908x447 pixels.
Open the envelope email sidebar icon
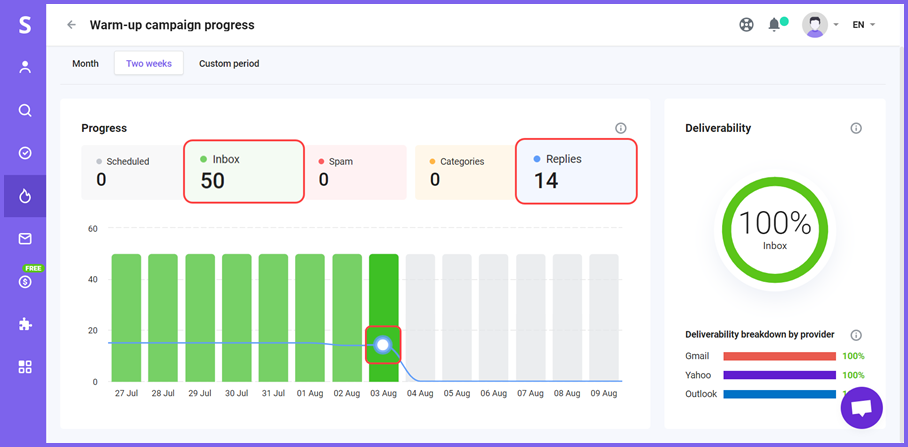pyautogui.click(x=24, y=239)
